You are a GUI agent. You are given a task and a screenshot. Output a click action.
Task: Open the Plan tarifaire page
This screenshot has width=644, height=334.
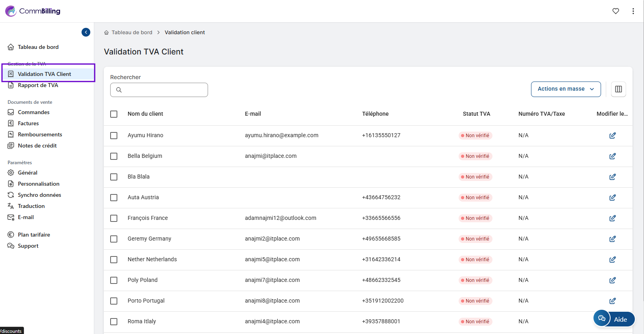34,235
